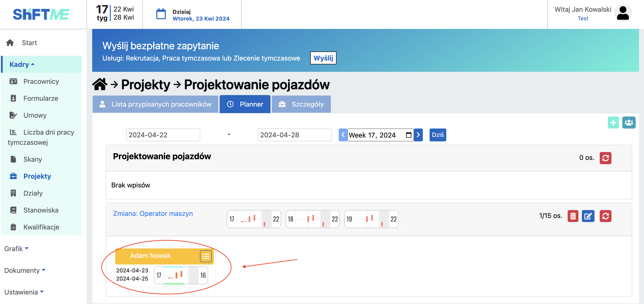Click the Projekty breadcrumb link
The width and height of the screenshot is (644, 304).
click(146, 84)
